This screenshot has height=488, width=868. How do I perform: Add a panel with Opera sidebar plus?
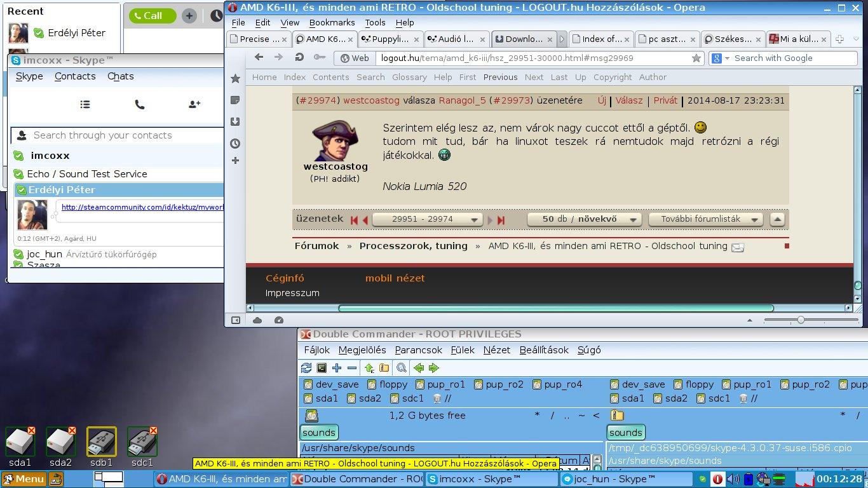tap(235, 161)
